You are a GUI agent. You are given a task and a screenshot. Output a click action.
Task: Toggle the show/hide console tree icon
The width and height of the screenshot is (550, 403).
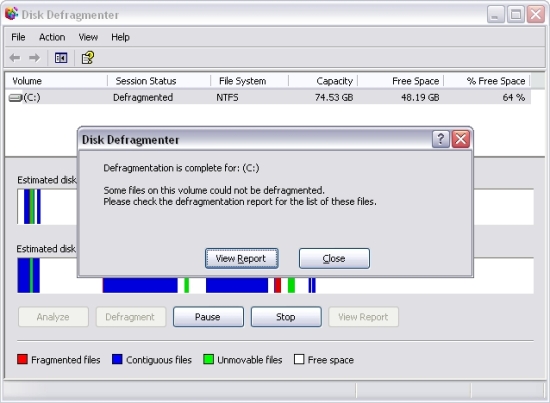coord(61,58)
